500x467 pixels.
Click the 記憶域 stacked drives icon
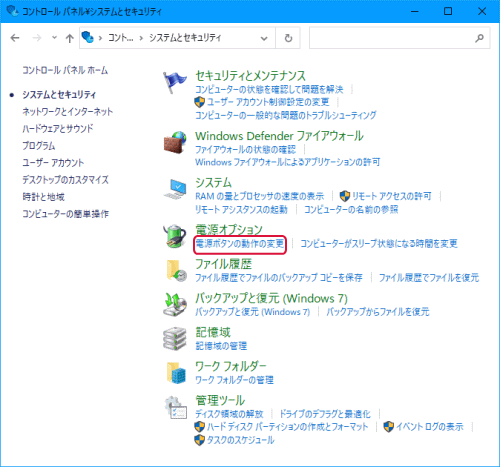(x=175, y=339)
